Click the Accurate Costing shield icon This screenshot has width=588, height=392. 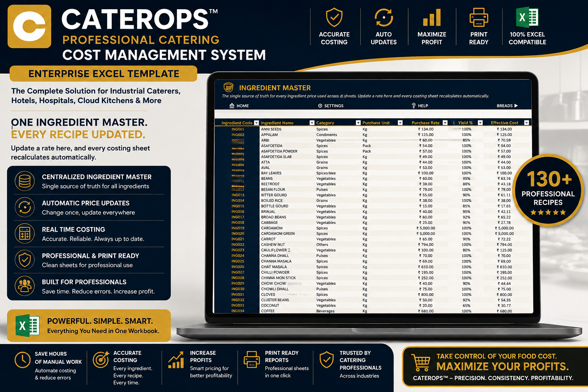click(334, 18)
